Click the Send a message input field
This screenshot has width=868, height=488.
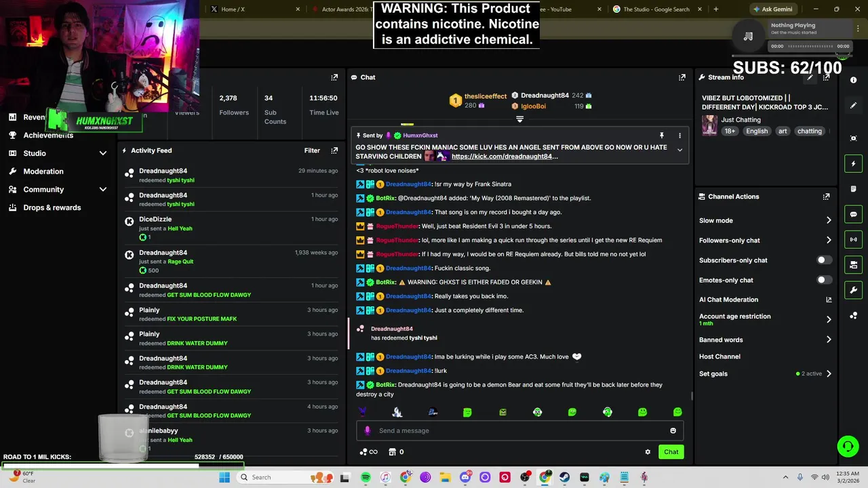point(519,430)
